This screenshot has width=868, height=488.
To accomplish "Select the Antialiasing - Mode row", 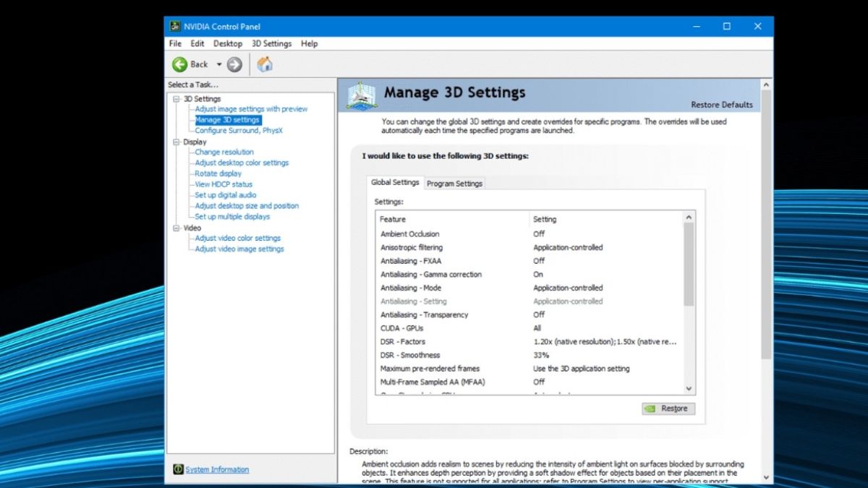I will [x=529, y=288].
